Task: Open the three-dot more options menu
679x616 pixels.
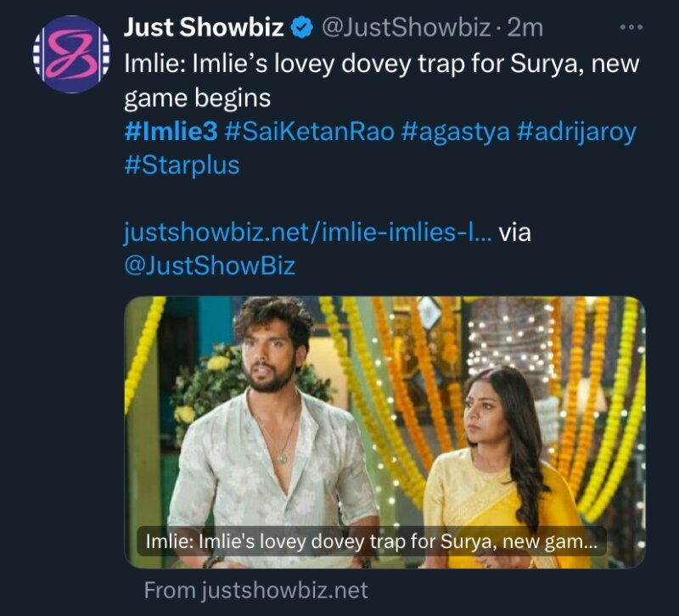Action: pos(631,28)
